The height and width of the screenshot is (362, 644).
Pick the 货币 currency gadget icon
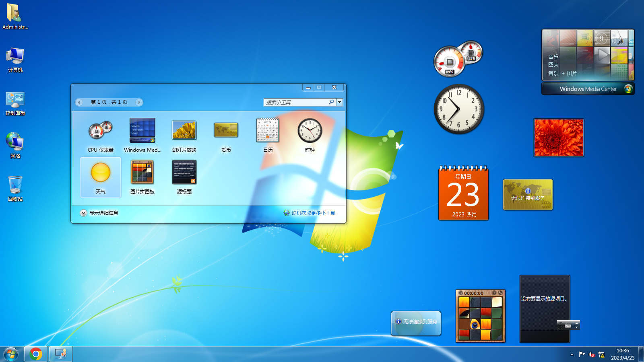pyautogui.click(x=226, y=130)
